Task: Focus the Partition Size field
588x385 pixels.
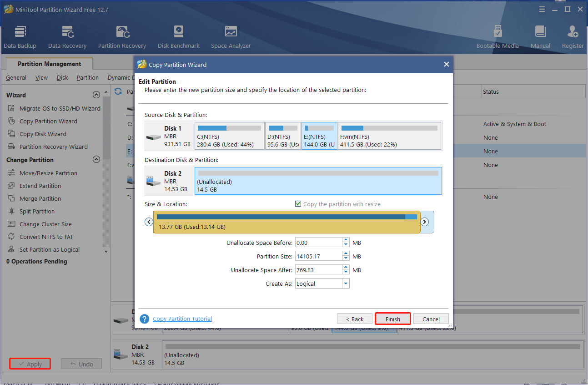Action: point(318,256)
